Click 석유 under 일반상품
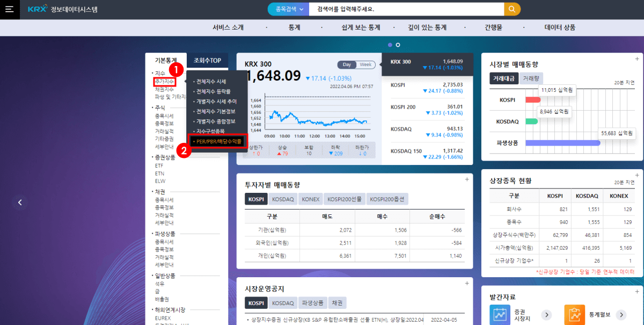 159,284
